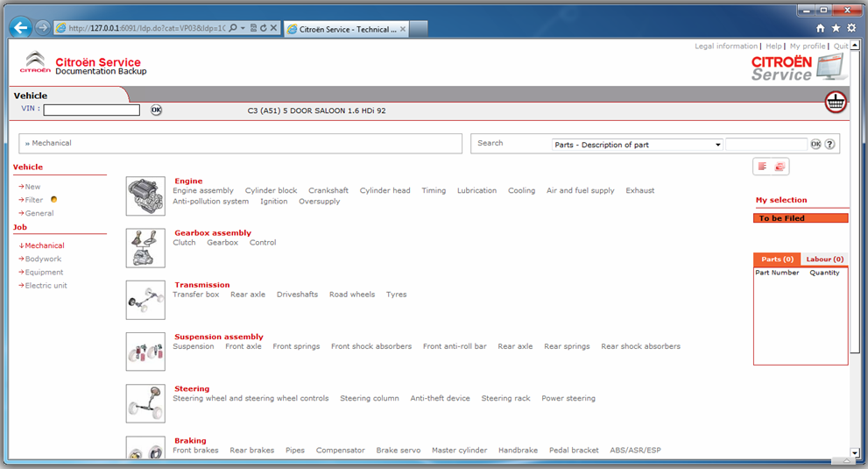Viewport: 868px width, 469px height.
Task: Click the Transmission thumbnail image
Action: pos(145,300)
